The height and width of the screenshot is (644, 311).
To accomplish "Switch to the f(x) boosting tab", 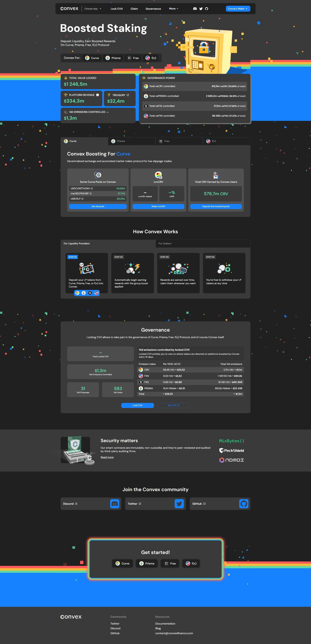I will 227,141.
